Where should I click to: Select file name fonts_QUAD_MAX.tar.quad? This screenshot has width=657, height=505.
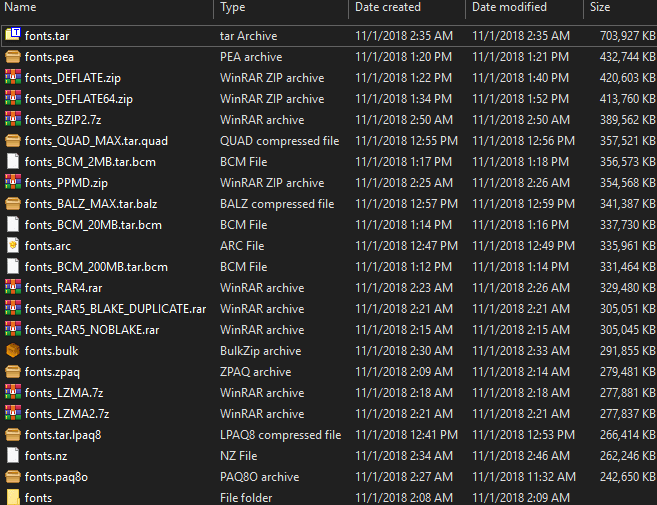(96, 141)
